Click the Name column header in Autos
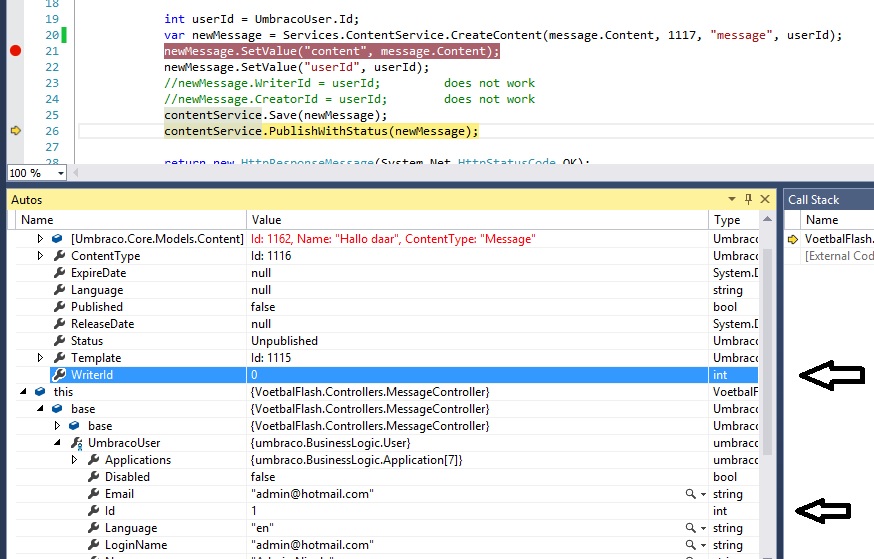 (130, 220)
